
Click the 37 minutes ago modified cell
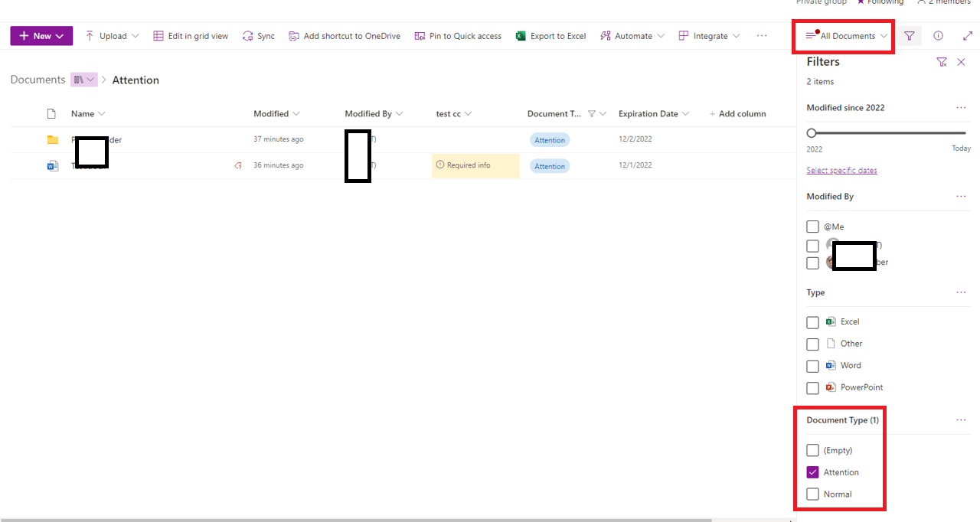pos(279,139)
